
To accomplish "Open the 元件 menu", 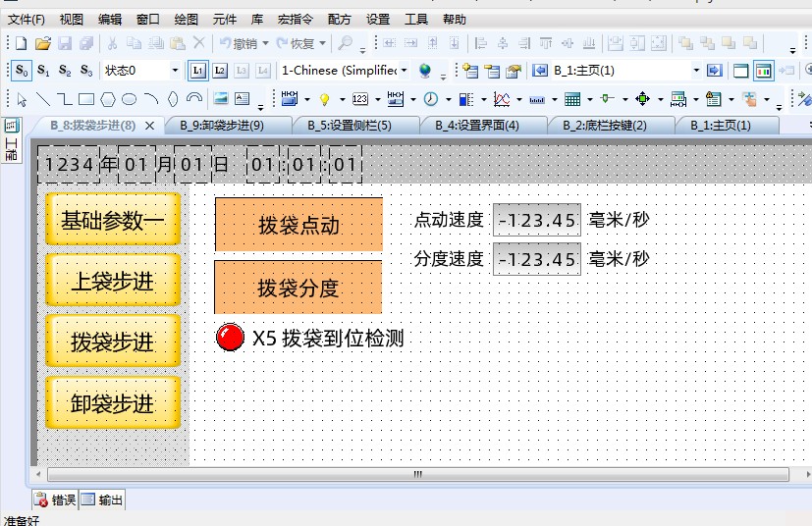I will pyautogui.click(x=225, y=19).
